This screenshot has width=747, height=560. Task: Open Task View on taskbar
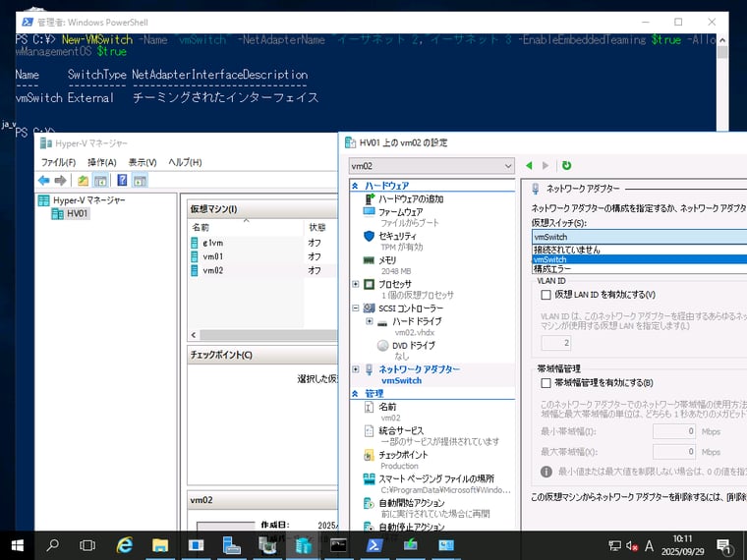click(87, 545)
